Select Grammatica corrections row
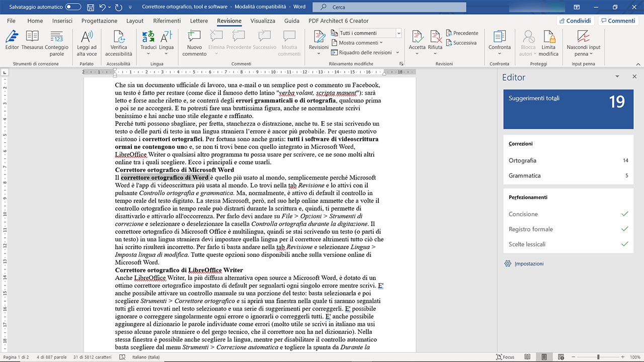 pos(569,175)
